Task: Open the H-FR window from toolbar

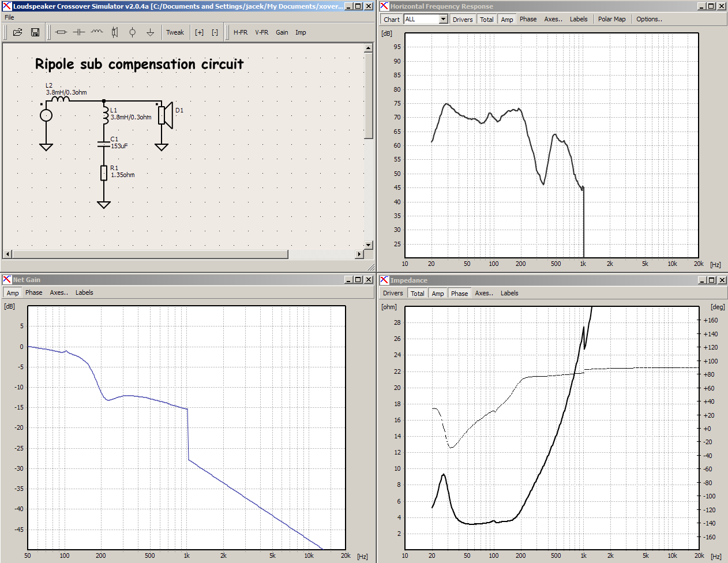Action: click(x=241, y=32)
